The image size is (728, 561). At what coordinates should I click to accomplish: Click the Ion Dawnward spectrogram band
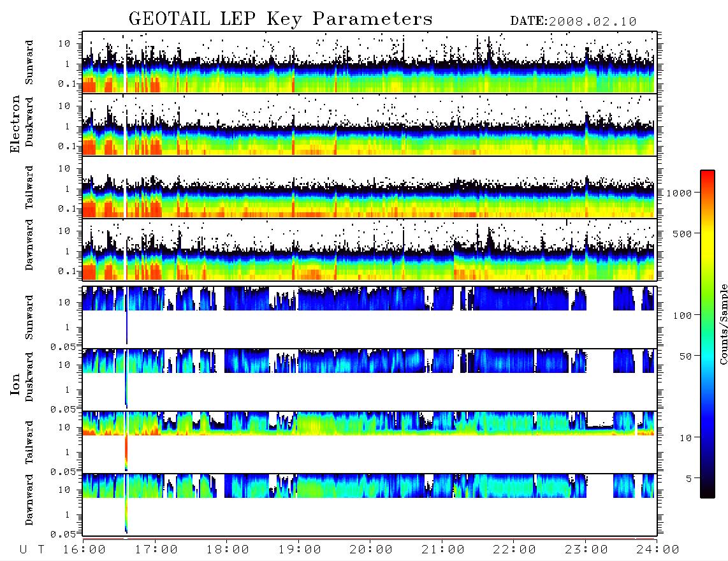(368, 486)
